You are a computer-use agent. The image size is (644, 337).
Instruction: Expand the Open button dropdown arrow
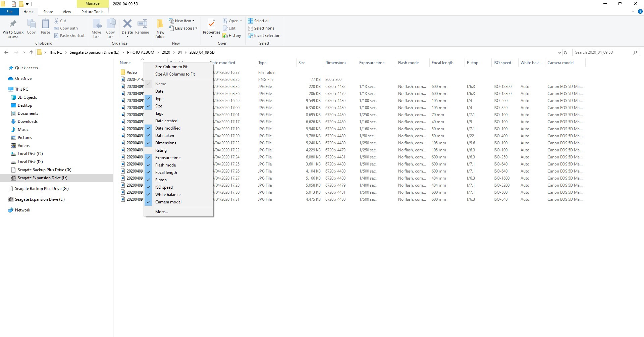click(241, 21)
